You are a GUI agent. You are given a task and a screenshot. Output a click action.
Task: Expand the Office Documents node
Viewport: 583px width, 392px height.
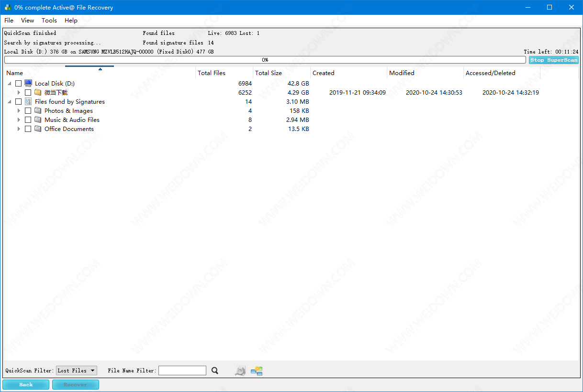click(x=19, y=129)
